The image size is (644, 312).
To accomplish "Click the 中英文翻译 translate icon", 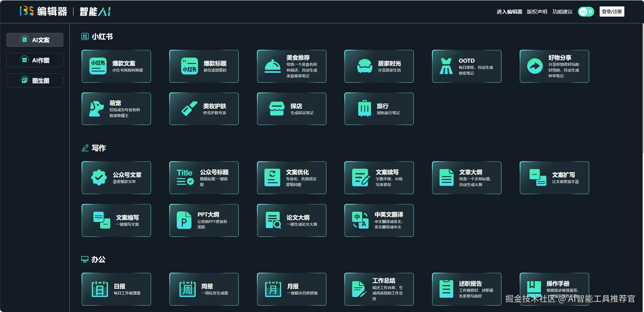I will tap(361, 220).
